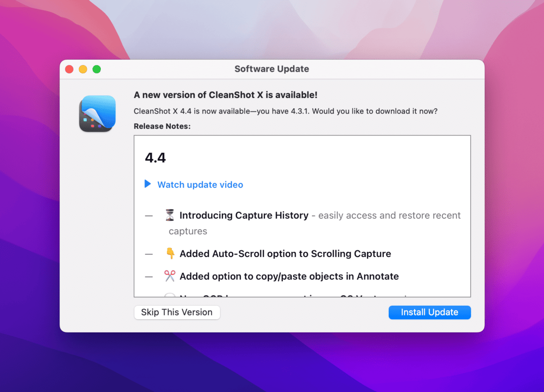Click the scissors icon next to copy/paste note
Screen dimensions: 544x392
(x=169, y=276)
